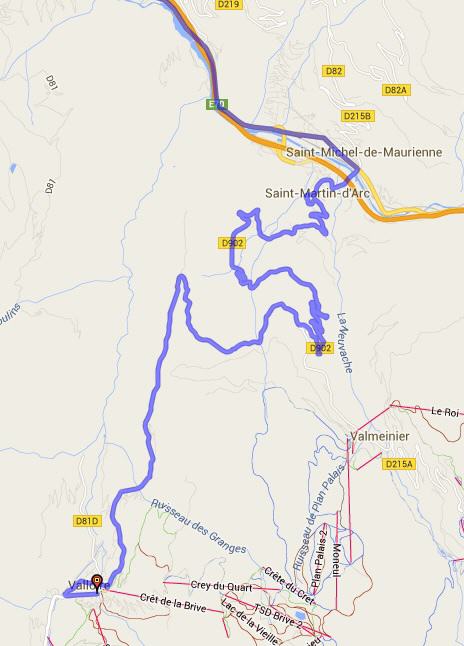The image size is (464, 646).
Task: Click the destination marker pin at Valloire
Action: pyautogui.click(x=97, y=583)
